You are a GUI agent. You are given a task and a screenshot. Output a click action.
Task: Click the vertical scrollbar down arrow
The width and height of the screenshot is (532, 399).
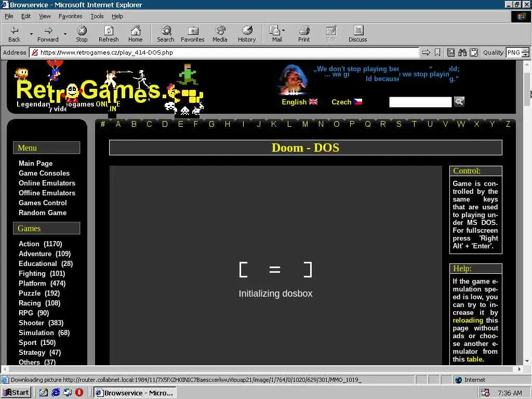(x=527, y=362)
